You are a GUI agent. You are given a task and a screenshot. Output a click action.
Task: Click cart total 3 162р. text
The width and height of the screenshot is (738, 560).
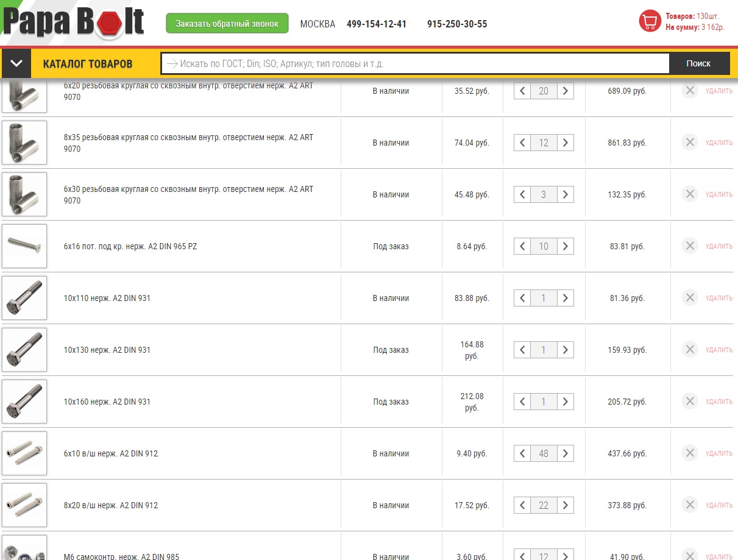coord(712,27)
